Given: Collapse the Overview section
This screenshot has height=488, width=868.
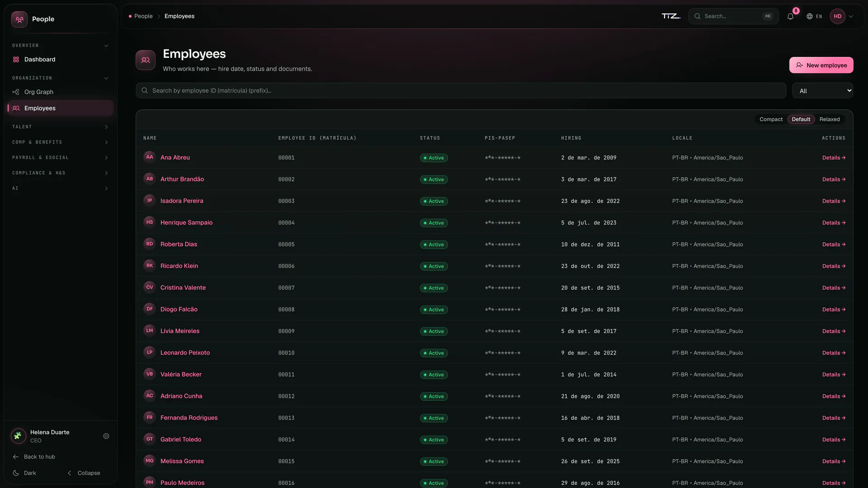Looking at the screenshot, I should pyautogui.click(x=60, y=46).
